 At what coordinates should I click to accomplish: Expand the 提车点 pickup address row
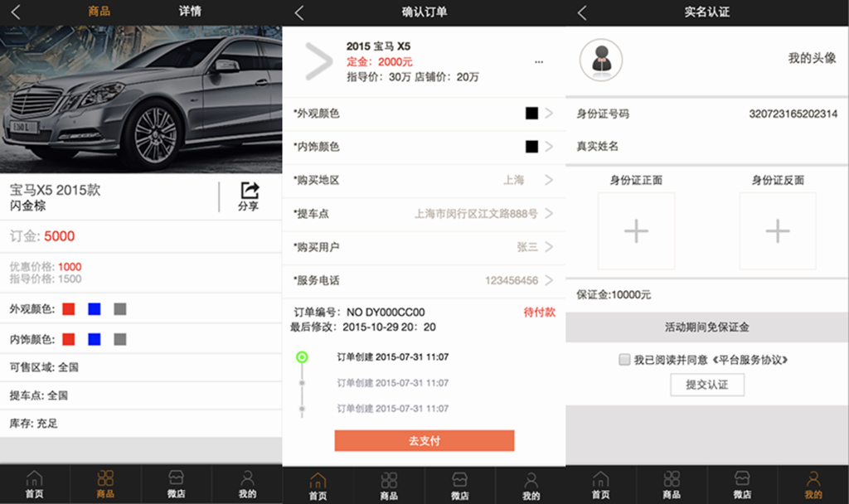click(x=548, y=214)
